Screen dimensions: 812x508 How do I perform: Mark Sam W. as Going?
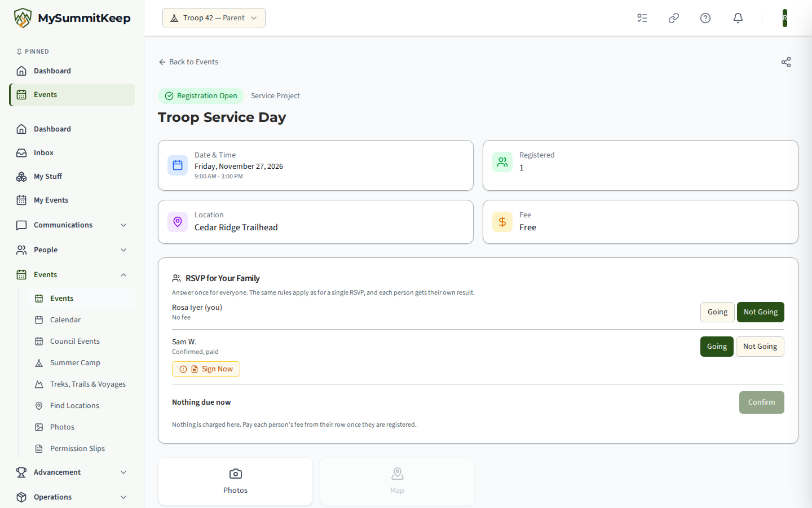pyautogui.click(x=717, y=347)
